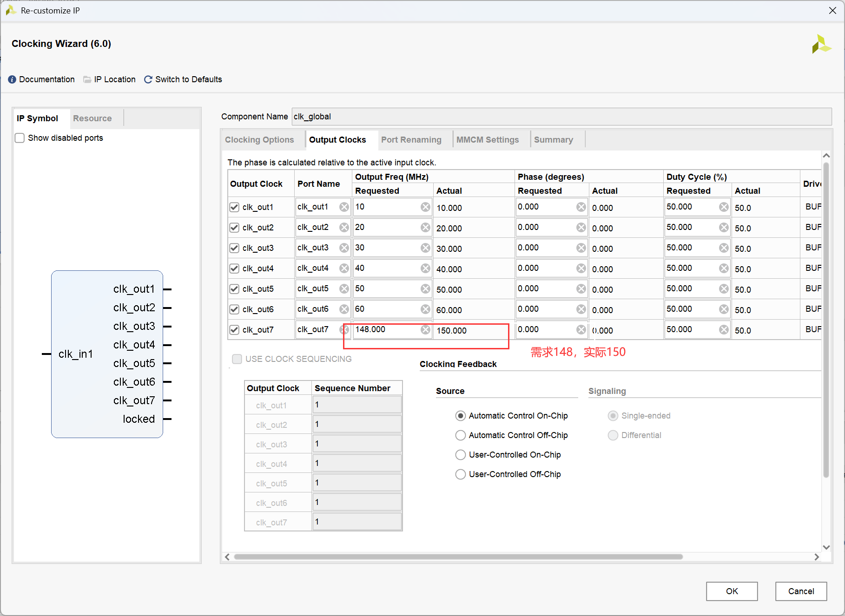Clear the clk_out6 port name field
The image size is (845, 616).
pyautogui.click(x=344, y=309)
